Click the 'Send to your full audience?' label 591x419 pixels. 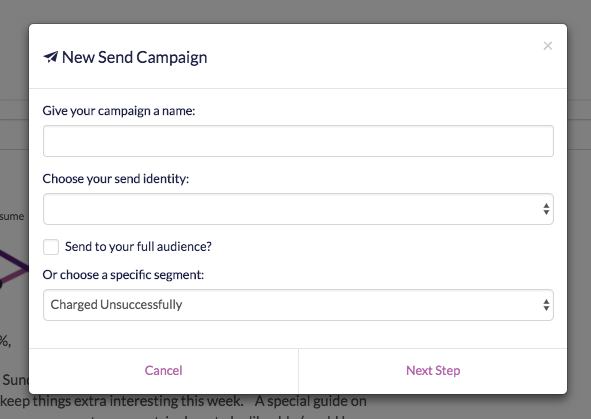coord(138,247)
